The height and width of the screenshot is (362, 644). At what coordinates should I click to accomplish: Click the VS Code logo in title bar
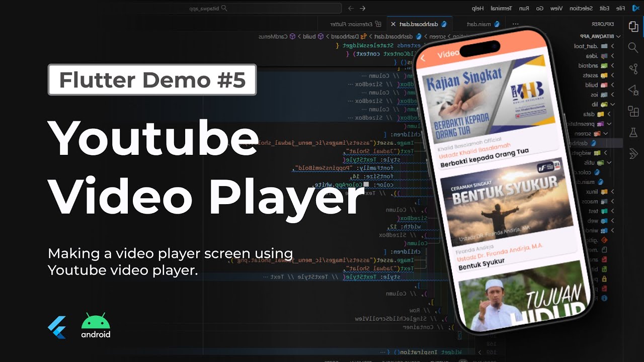tap(635, 8)
